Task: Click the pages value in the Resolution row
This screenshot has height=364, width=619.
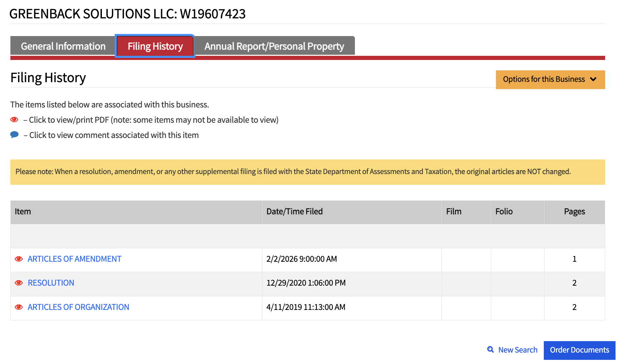Action: [x=574, y=283]
